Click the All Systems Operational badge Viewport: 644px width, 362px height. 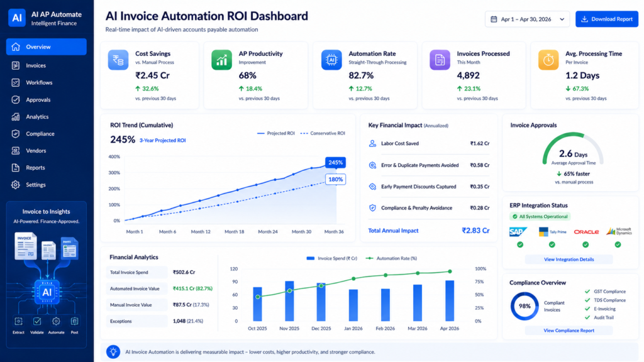(540, 216)
